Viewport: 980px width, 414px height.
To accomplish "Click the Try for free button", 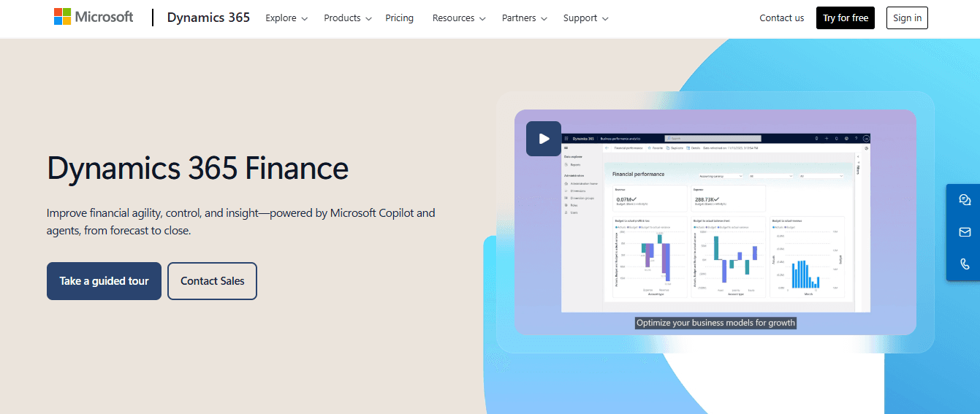I will click(x=846, y=18).
